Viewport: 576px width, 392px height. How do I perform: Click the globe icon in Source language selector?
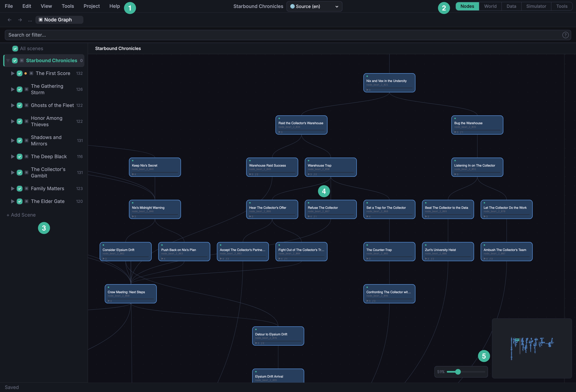coord(292,6)
